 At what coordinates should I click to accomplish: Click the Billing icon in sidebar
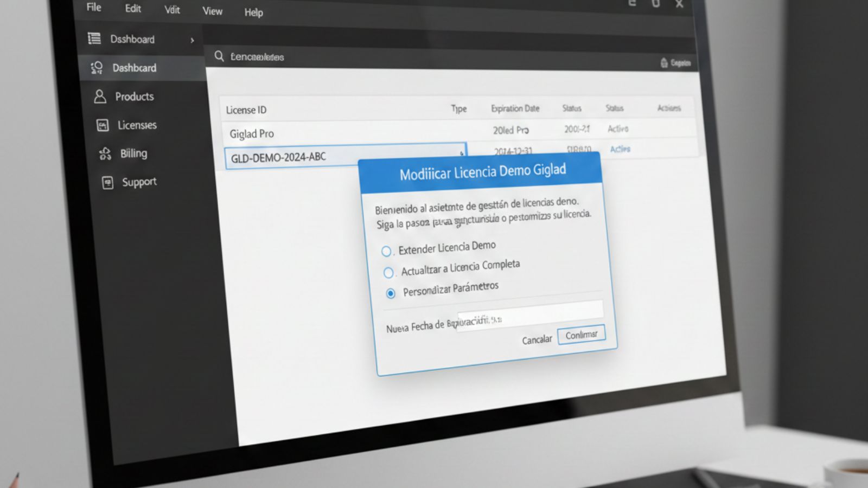click(105, 154)
